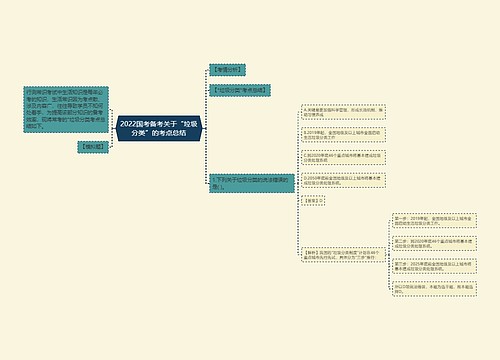This screenshot has width=500, height=360.
Task: Select the final conclusion node below 第三步
Action: [434, 289]
